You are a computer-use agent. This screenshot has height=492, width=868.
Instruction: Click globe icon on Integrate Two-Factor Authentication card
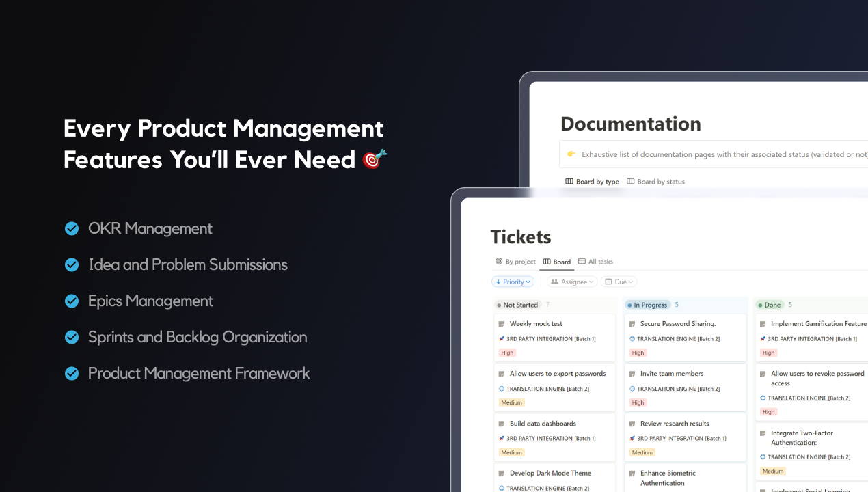click(763, 457)
